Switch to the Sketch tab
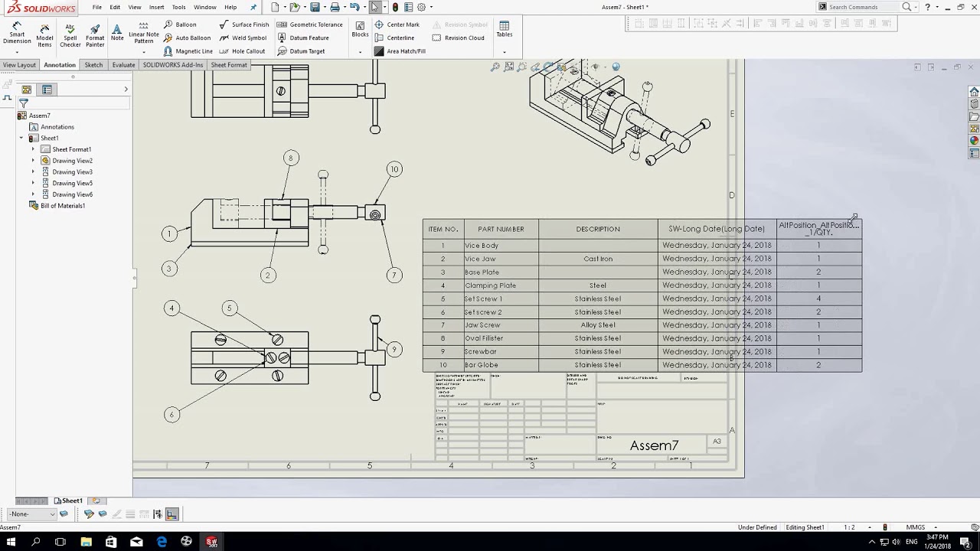Screen dimensions: 980x551 click(93, 65)
